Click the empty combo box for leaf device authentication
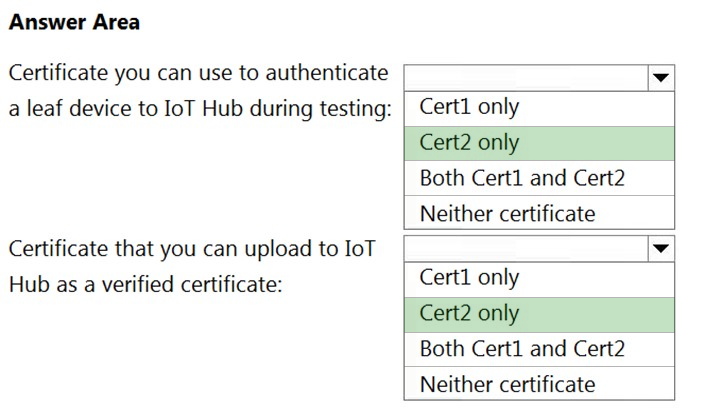The width and height of the screenshot is (705, 411). [x=539, y=78]
